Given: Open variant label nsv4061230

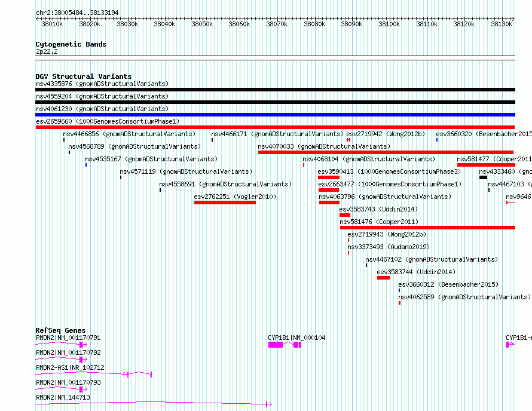Looking at the screenshot, I should click(102, 109).
